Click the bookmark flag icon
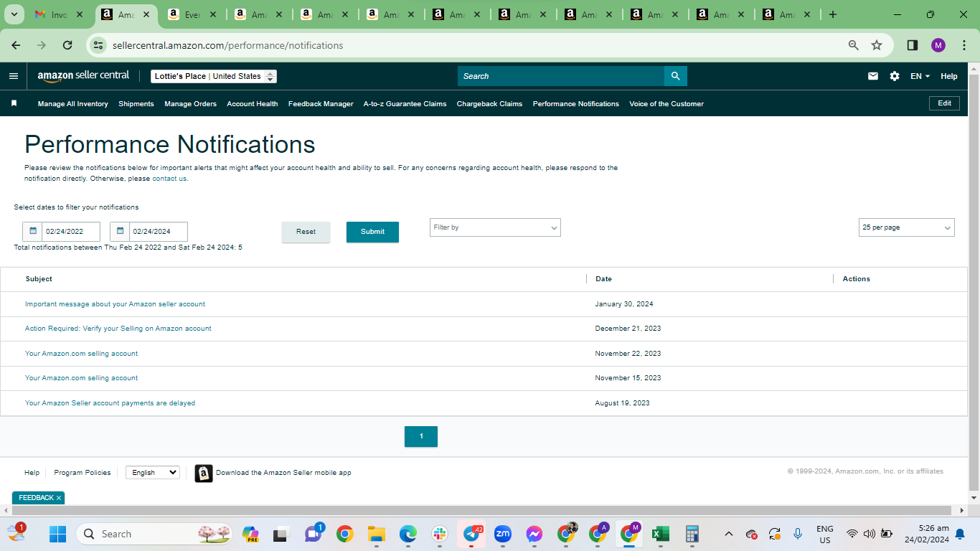The height and width of the screenshot is (551, 980). point(14,103)
